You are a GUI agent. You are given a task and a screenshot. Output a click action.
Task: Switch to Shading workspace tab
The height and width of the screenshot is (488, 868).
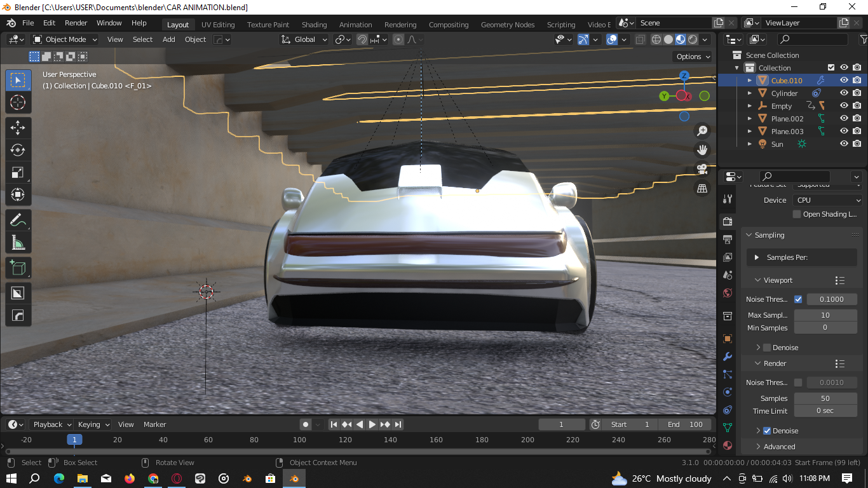[314, 25]
